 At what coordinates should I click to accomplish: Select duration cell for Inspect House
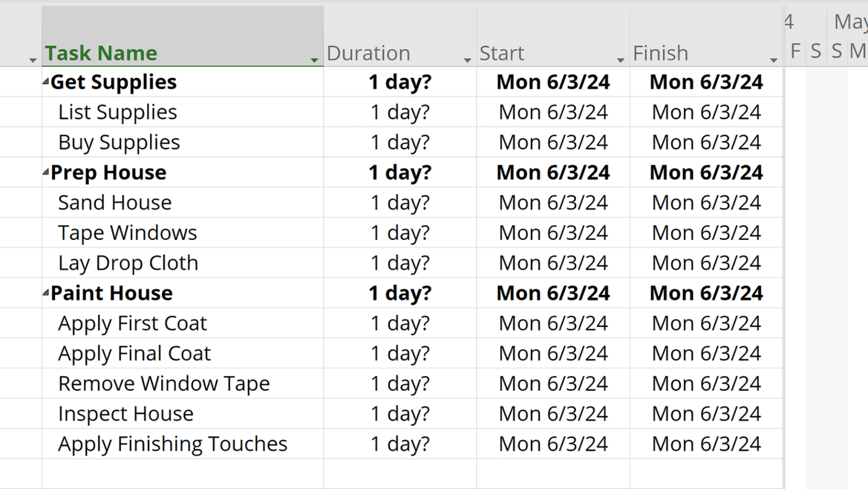point(400,414)
